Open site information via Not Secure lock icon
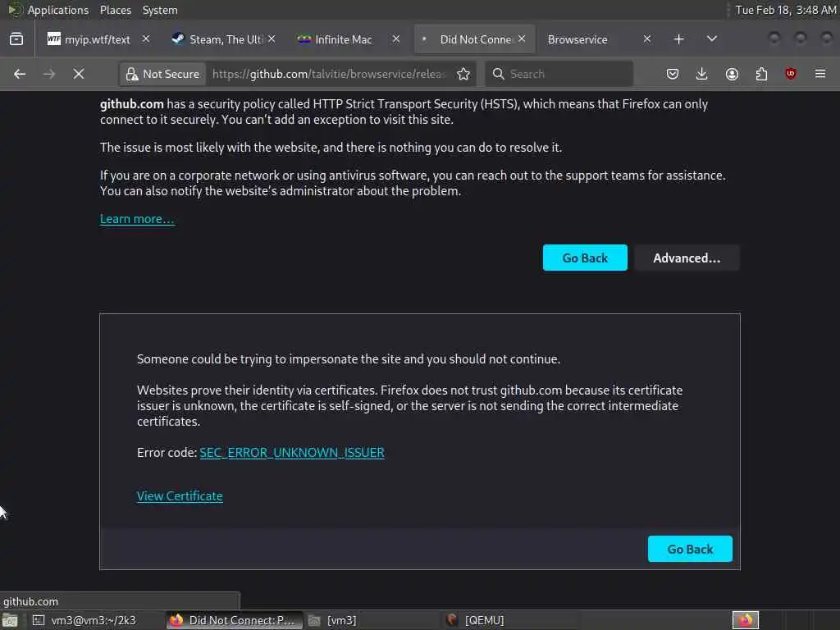Image resolution: width=840 pixels, height=630 pixels. point(163,74)
